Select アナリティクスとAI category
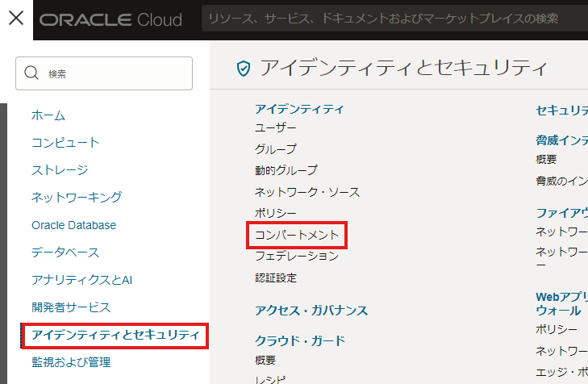 point(81,280)
